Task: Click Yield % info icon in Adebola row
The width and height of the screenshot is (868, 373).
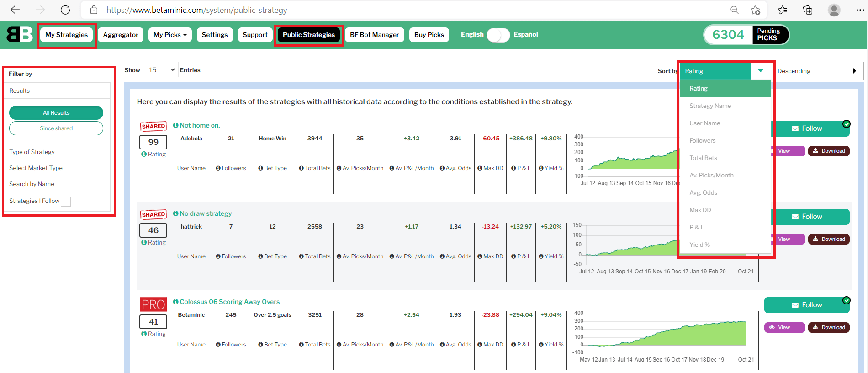Action: (x=541, y=168)
